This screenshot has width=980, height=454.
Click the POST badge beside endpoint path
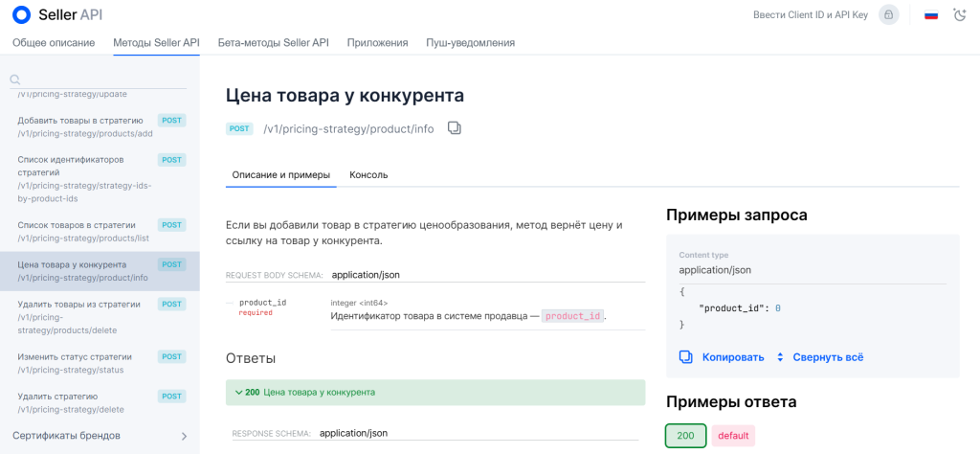pos(239,128)
